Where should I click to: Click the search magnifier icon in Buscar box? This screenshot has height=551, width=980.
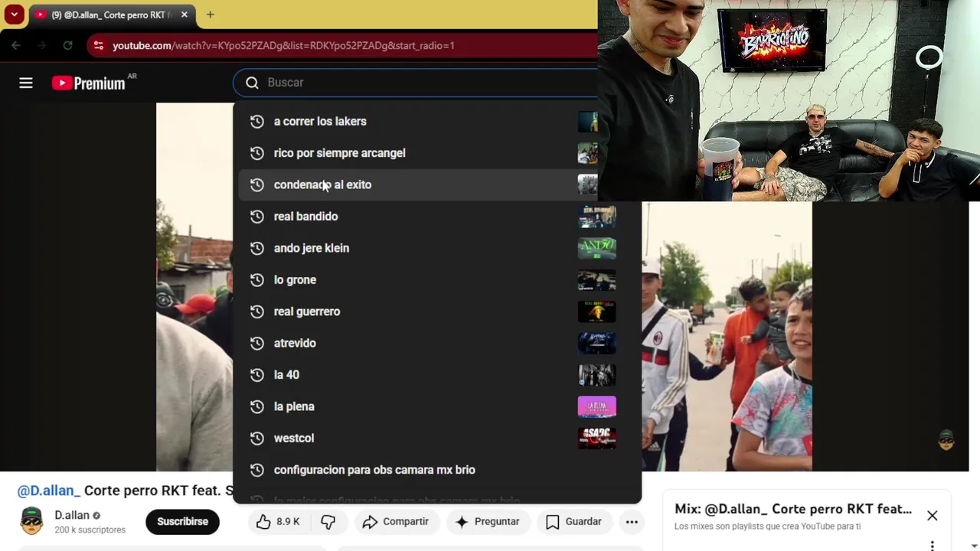(x=252, y=83)
